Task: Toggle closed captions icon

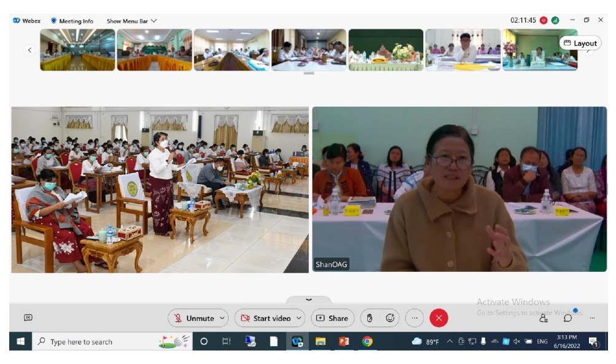Action: point(28,317)
